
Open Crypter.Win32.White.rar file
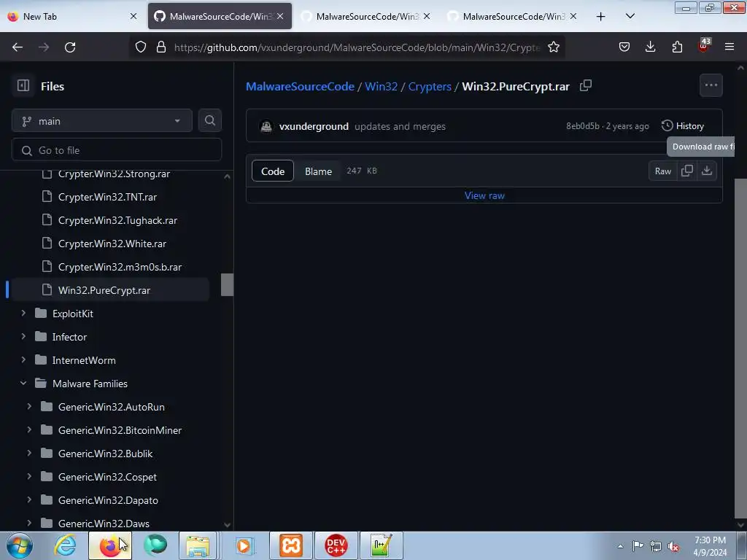[111, 244]
